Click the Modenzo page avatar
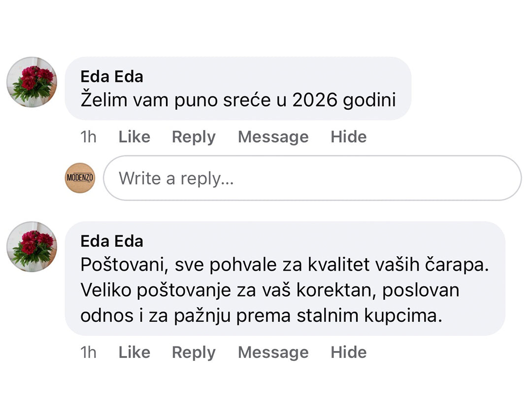This screenshot has height=419, width=532. 80,178
